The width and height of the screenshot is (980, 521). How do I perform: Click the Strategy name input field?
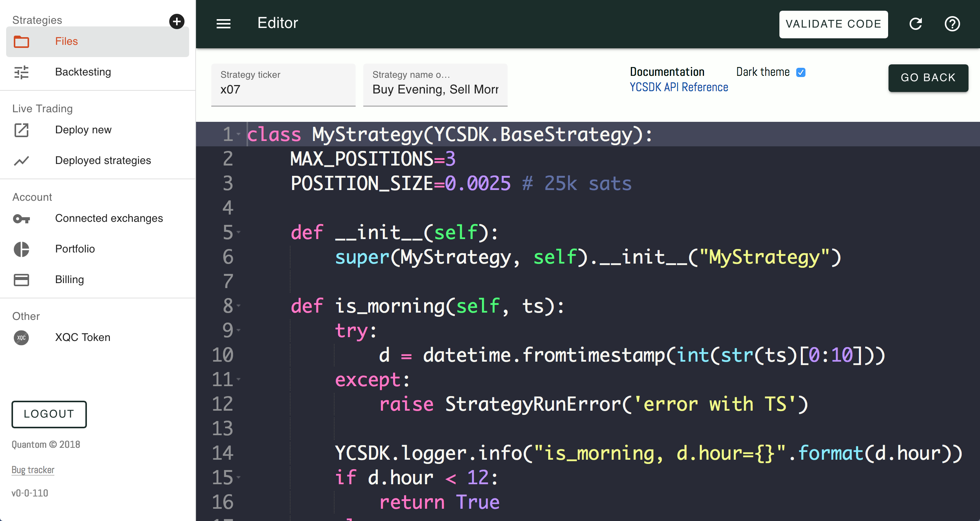(435, 85)
